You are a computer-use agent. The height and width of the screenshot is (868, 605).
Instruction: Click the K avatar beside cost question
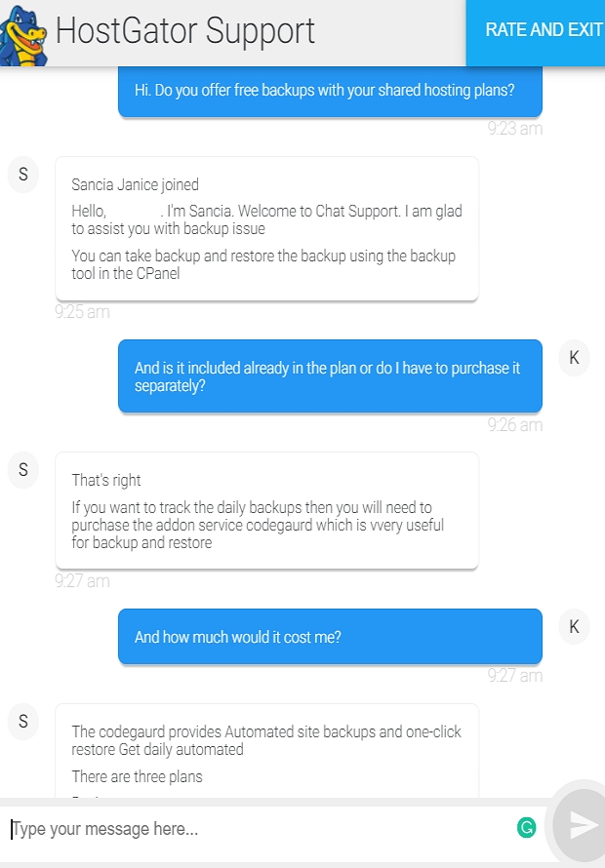574,627
